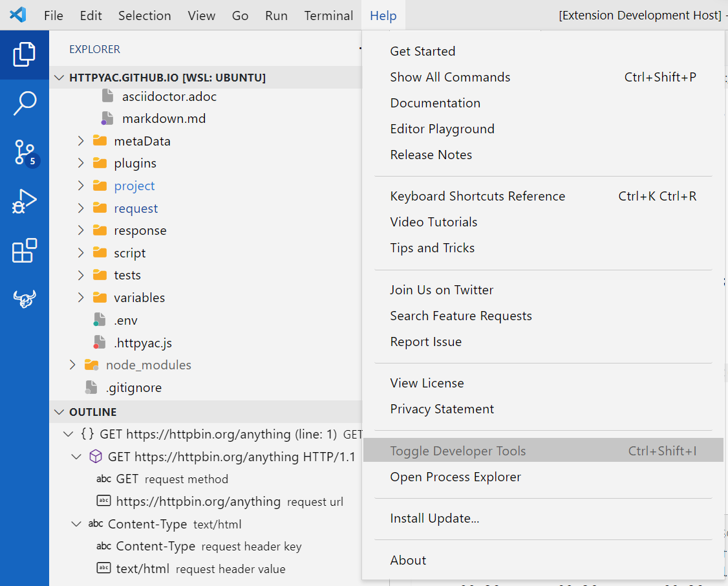Open the Terminal menu
Image resolution: width=728 pixels, height=586 pixels.
tap(328, 15)
